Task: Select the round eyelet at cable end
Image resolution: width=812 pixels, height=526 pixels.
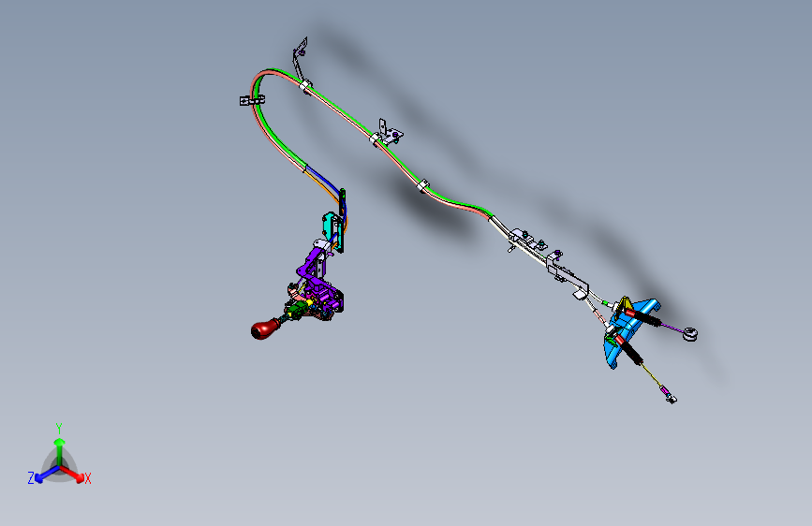Action: coord(690,334)
